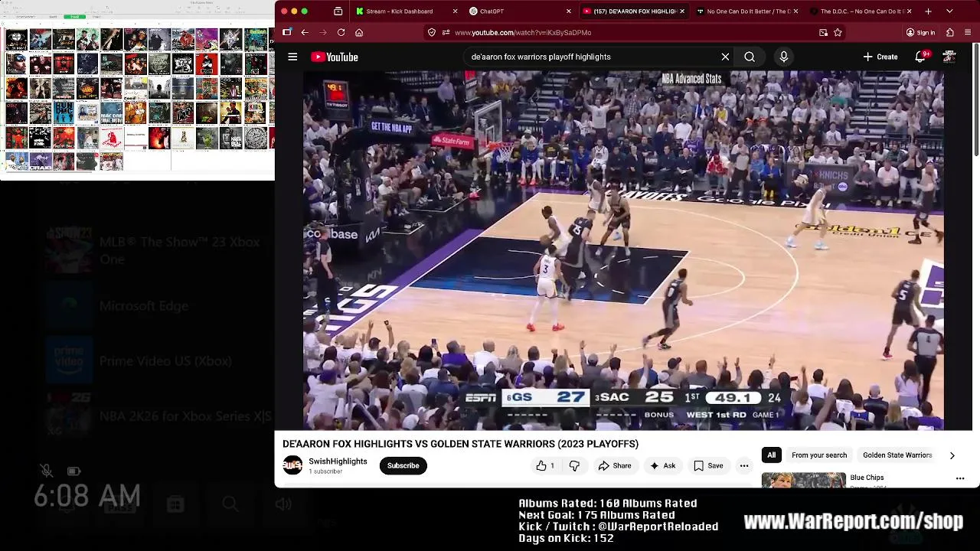Screen dimensions: 980x551
Task: Click the muted microphone icon on Xbox overlay
Action: [46, 471]
